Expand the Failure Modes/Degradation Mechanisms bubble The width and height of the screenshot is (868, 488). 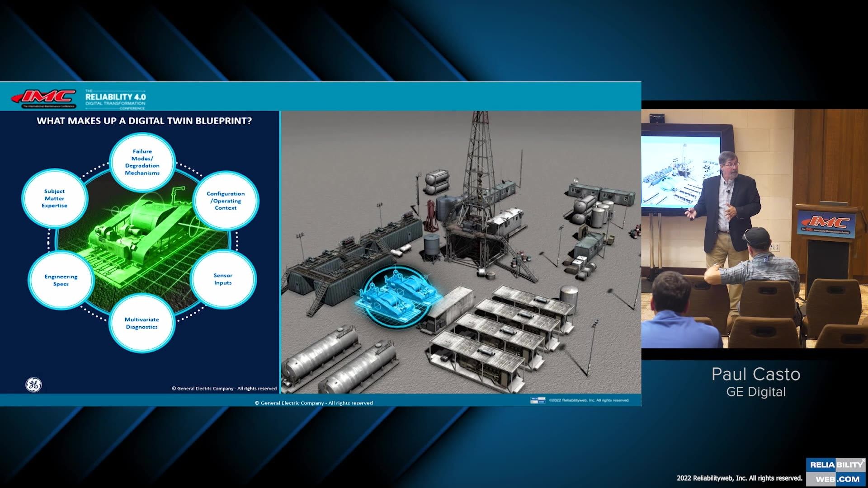[142, 162]
